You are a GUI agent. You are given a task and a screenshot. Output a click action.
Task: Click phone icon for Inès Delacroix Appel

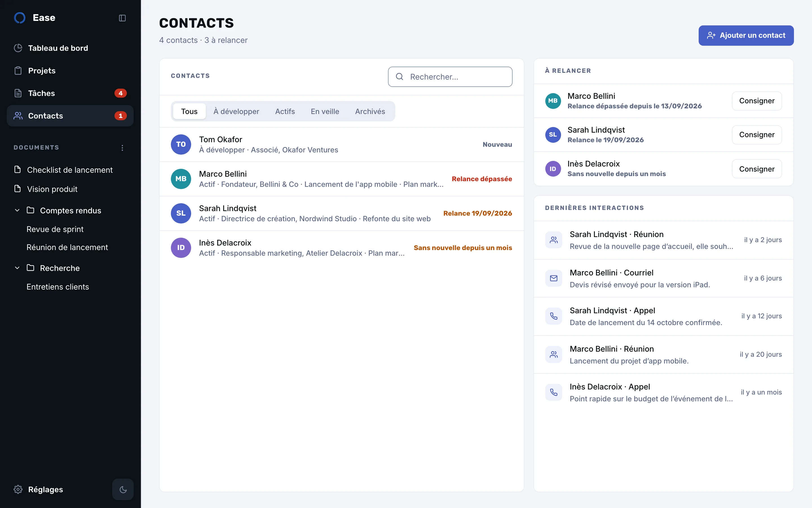554,392
